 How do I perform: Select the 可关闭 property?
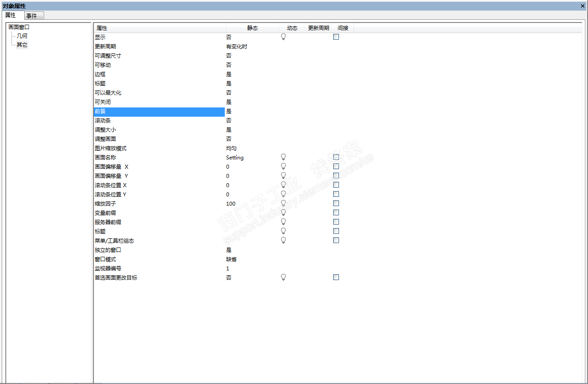pyautogui.click(x=103, y=102)
